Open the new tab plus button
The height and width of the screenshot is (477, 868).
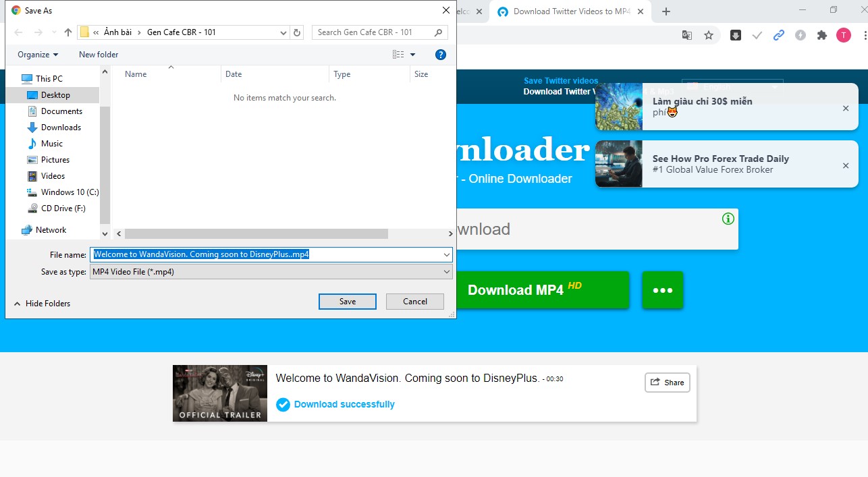pyautogui.click(x=666, y=11)
